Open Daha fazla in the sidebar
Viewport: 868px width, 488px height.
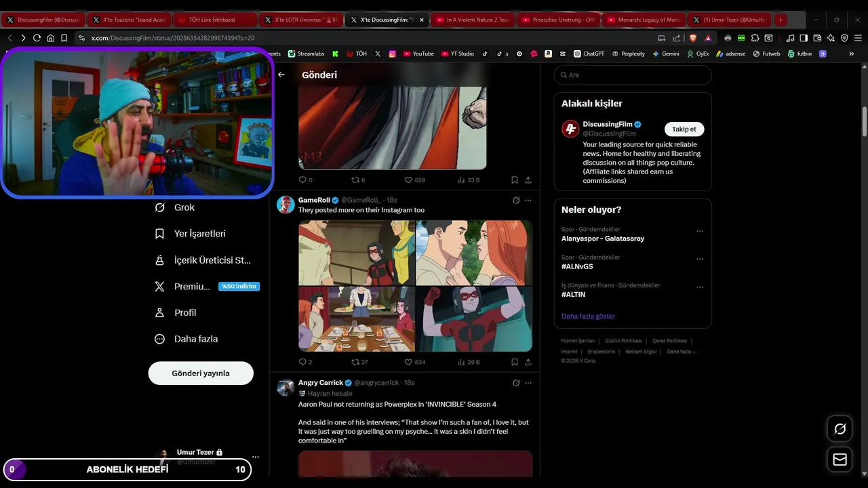(186, 339)
